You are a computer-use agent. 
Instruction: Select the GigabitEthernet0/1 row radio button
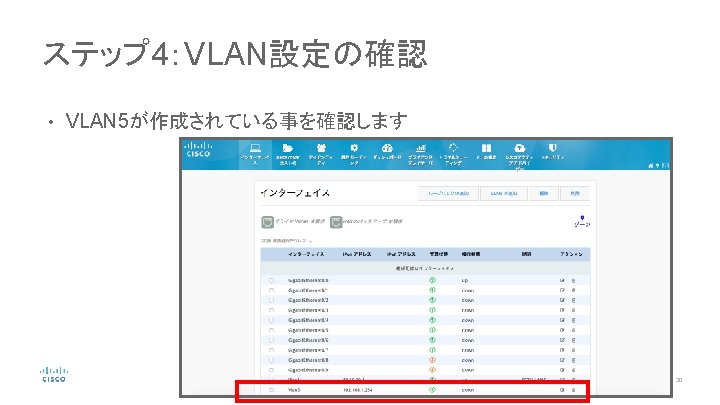pyautogui.click(x=271, y=290)
